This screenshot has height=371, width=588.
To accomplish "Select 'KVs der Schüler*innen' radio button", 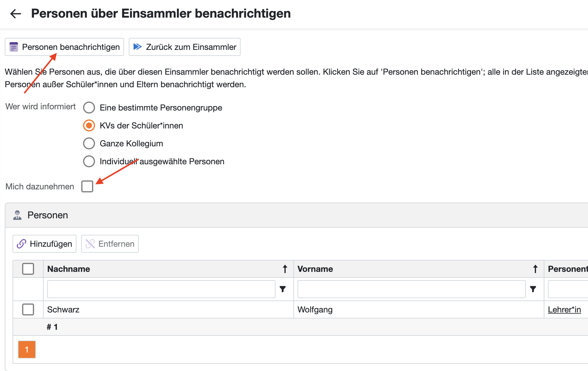I will click(x=89, y=125).
